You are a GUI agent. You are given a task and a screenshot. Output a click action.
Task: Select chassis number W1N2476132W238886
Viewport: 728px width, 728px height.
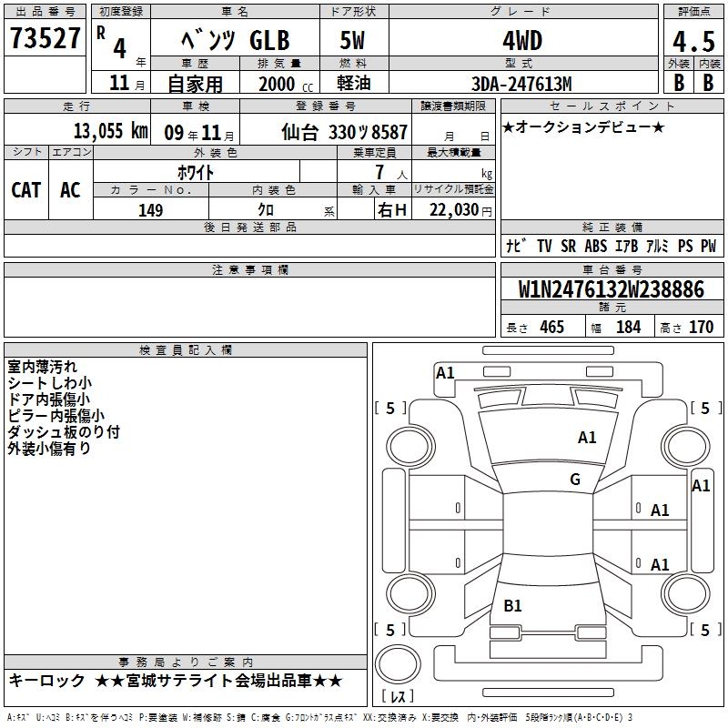tap(612, 289)
